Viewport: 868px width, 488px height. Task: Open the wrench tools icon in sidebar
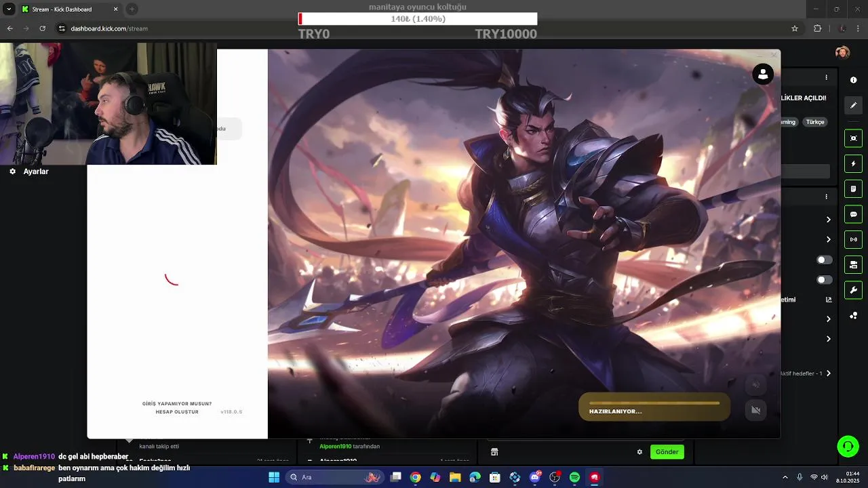853,290
